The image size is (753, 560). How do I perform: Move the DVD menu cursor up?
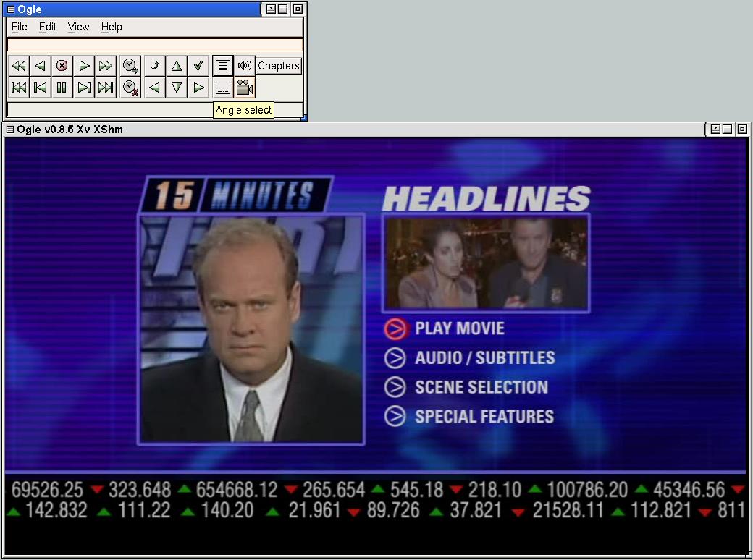(x=176, y=66)
